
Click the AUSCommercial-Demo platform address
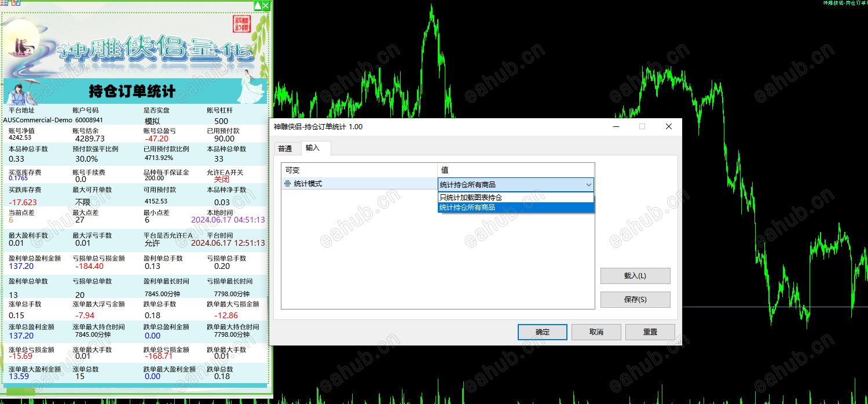tap(38, 120)
